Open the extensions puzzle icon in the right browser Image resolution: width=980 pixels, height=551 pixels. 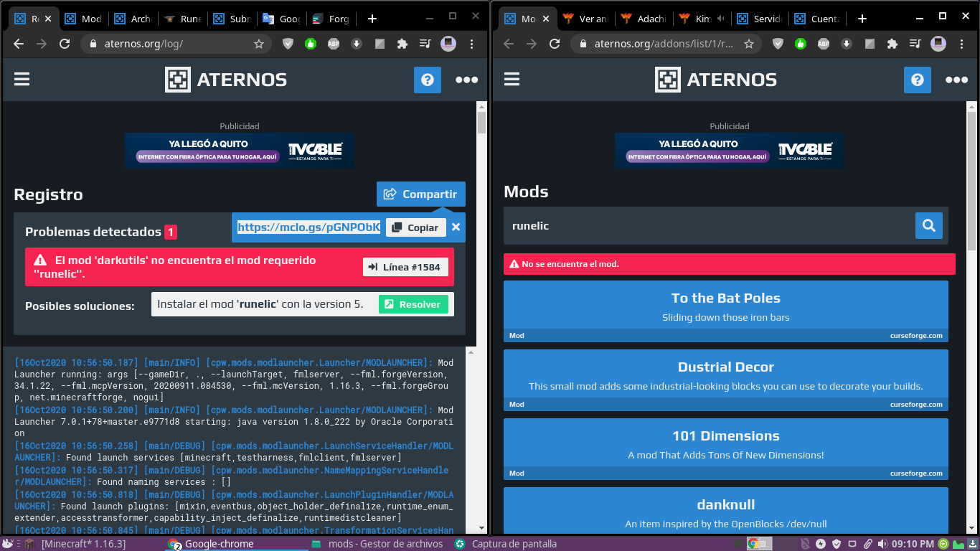pyautogui.click(x=892, y=44)
